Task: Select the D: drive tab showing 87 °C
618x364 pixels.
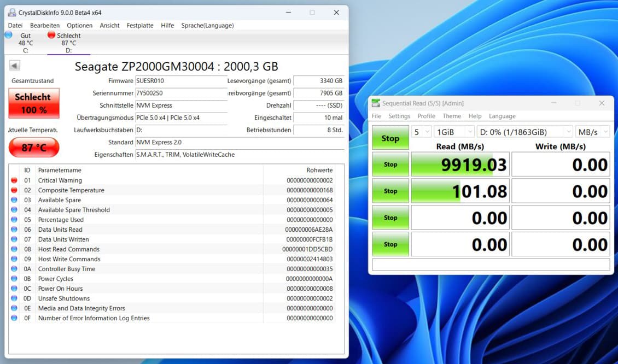Action: click(68, 43)
